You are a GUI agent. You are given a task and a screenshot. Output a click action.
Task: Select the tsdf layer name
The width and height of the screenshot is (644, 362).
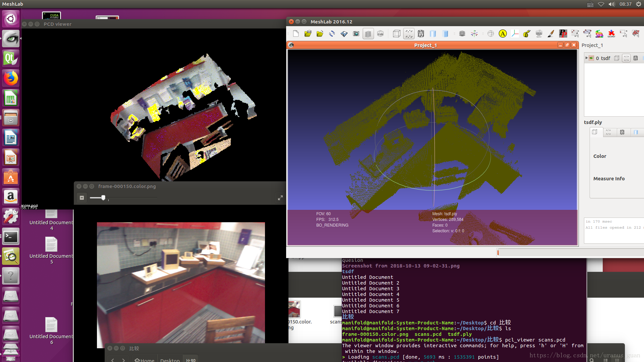click(605, 58)
